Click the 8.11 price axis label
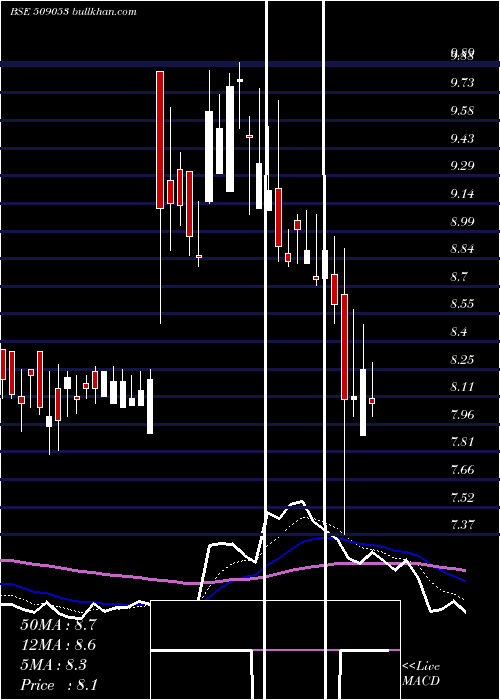Viewport: 500px width, 700px height. [462, 387]
